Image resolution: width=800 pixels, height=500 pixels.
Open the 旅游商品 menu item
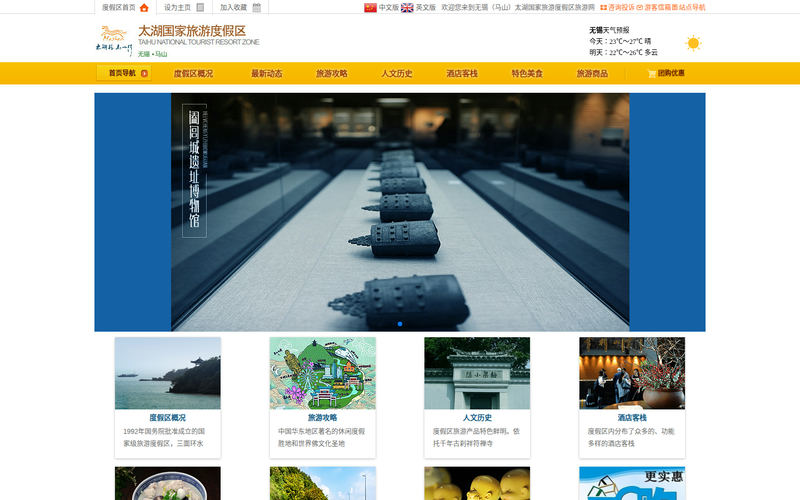click(592, 73)
